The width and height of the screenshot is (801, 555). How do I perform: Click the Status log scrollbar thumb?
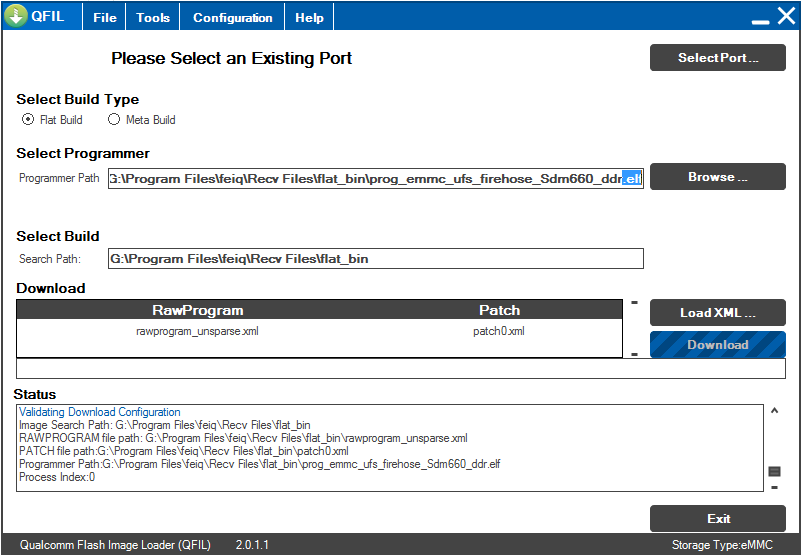click(x=774, y=471)
